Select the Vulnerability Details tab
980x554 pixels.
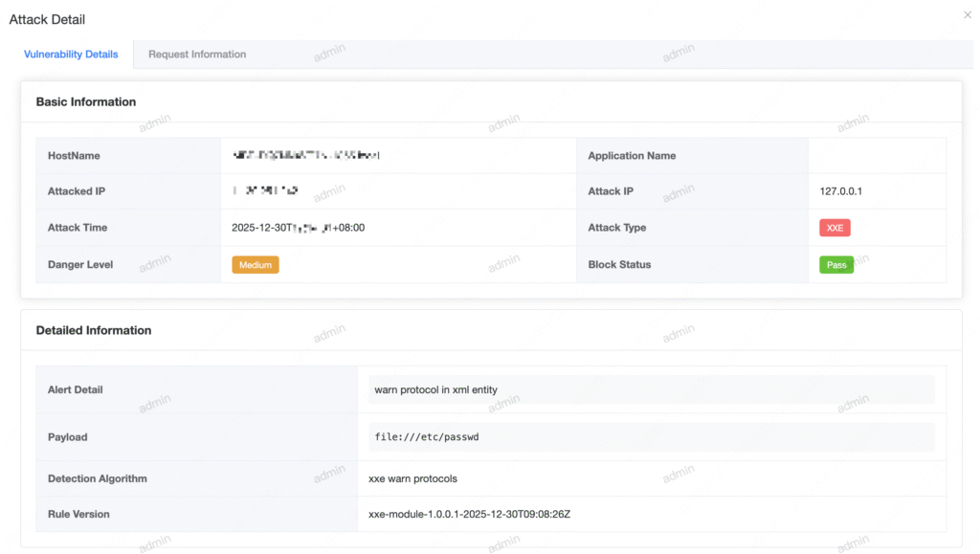(71, 55)
